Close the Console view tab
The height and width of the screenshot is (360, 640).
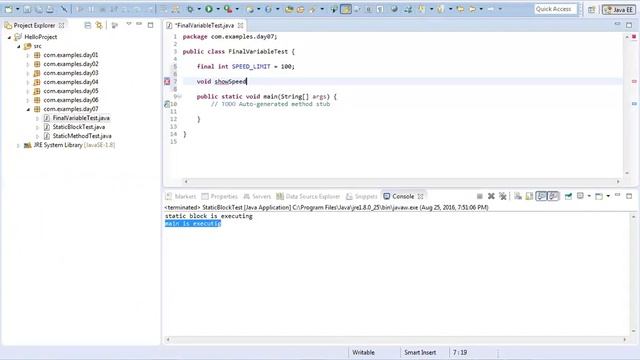(x=420, y=196)
